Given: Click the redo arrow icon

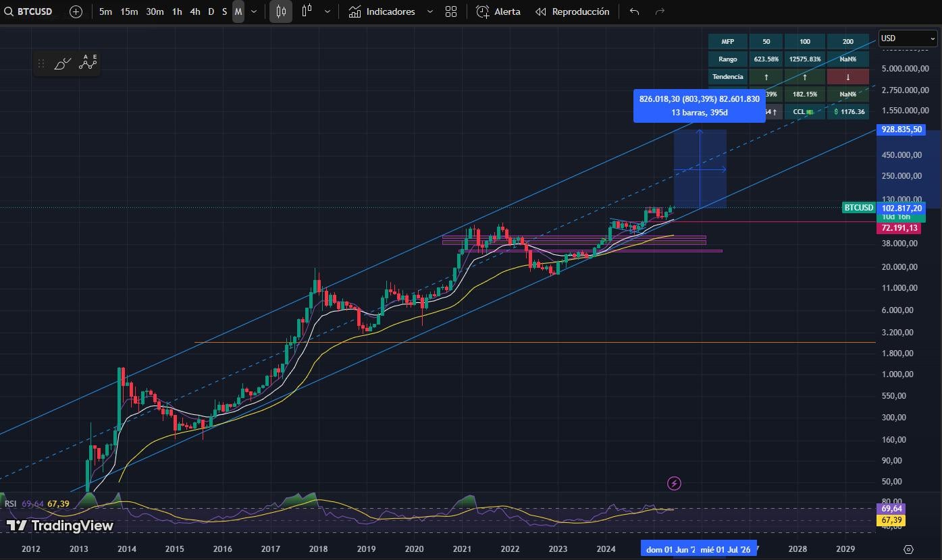Looking at the screenshot, I should 660,11.
